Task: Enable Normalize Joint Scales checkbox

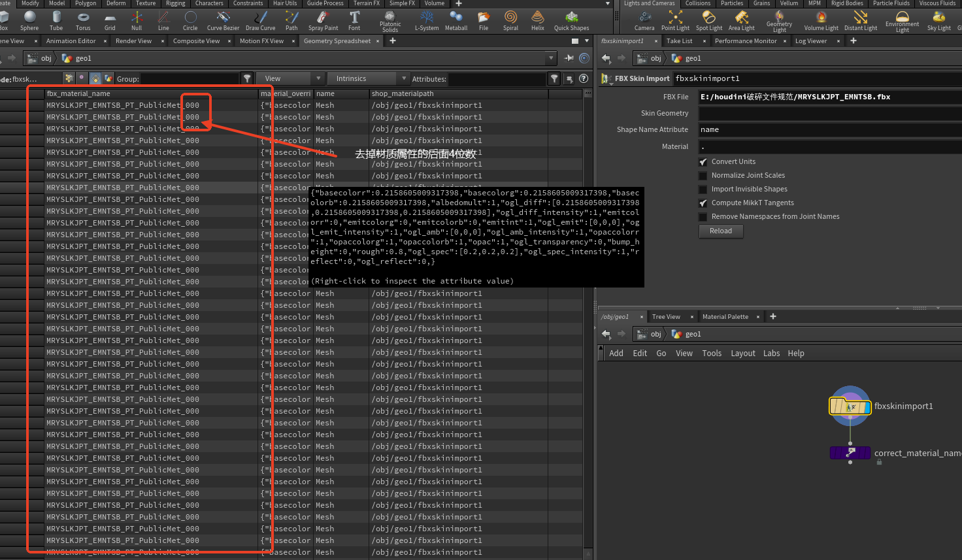Action: coord(703,176)
